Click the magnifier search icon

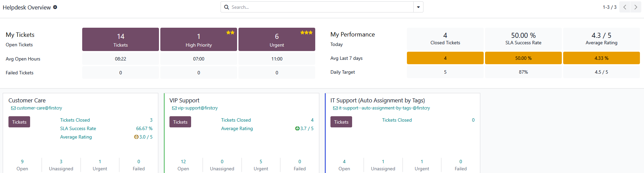pyautogui.click(x=227, y=7)
